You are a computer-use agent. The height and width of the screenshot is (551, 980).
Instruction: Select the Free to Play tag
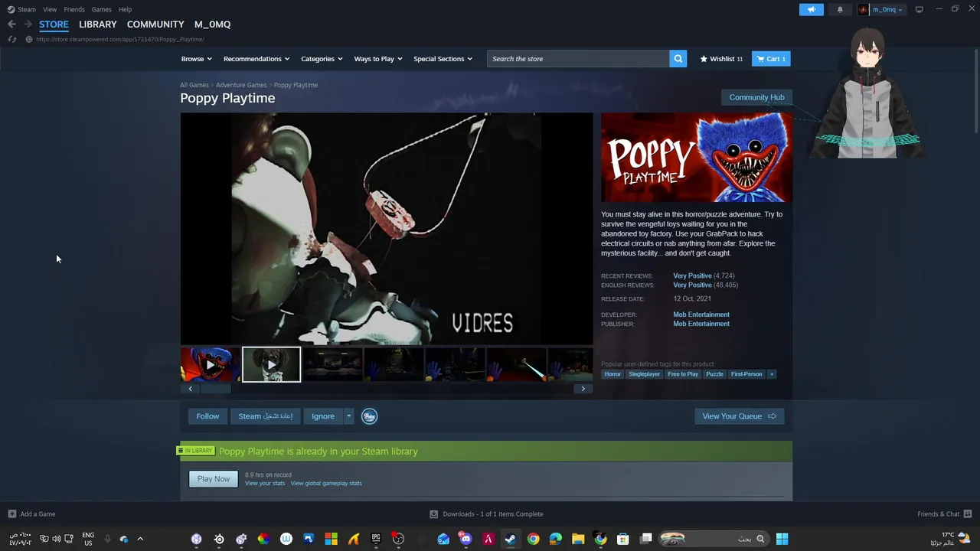click(x=683, y=374)
